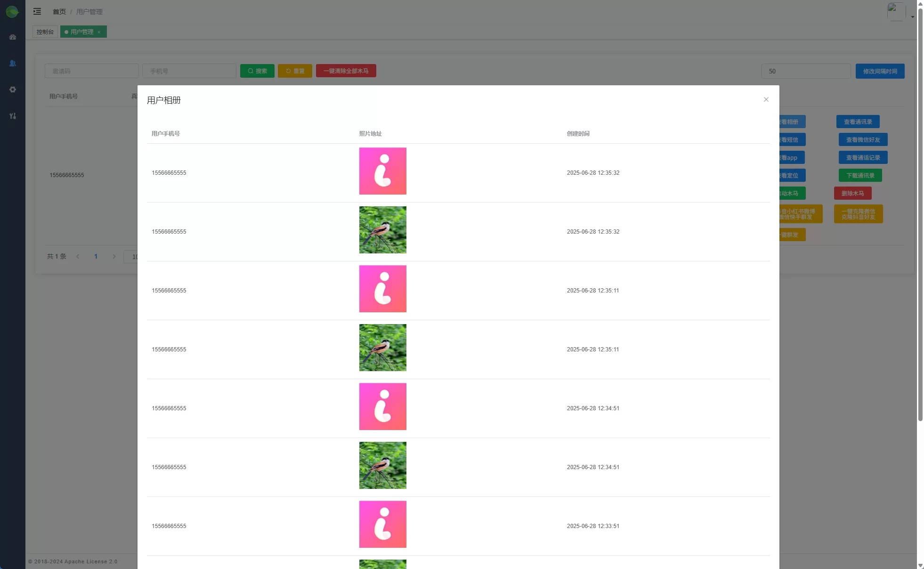Close the 用户相册 dialog
Screen dimensions: 924x569
coord(766,99)
